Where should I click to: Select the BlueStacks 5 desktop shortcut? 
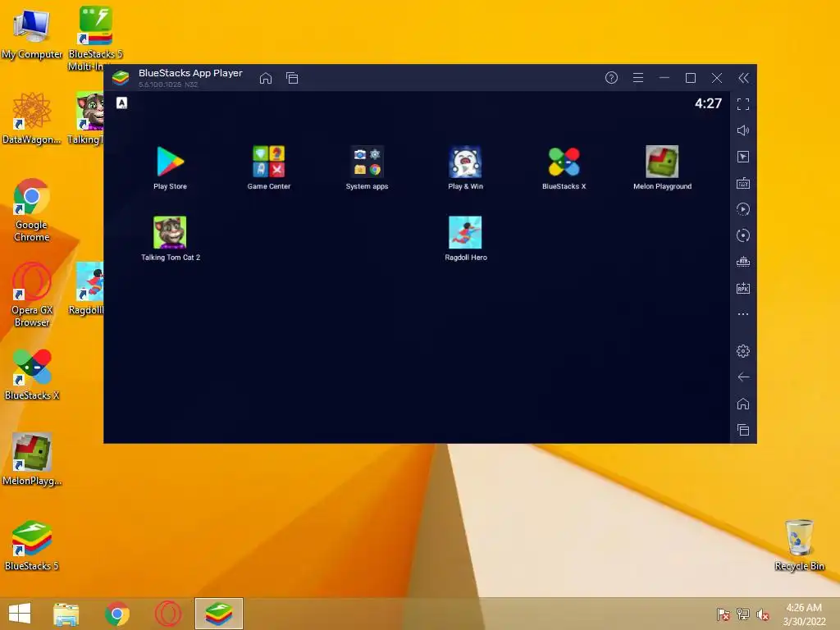click(x=32, y=545)
